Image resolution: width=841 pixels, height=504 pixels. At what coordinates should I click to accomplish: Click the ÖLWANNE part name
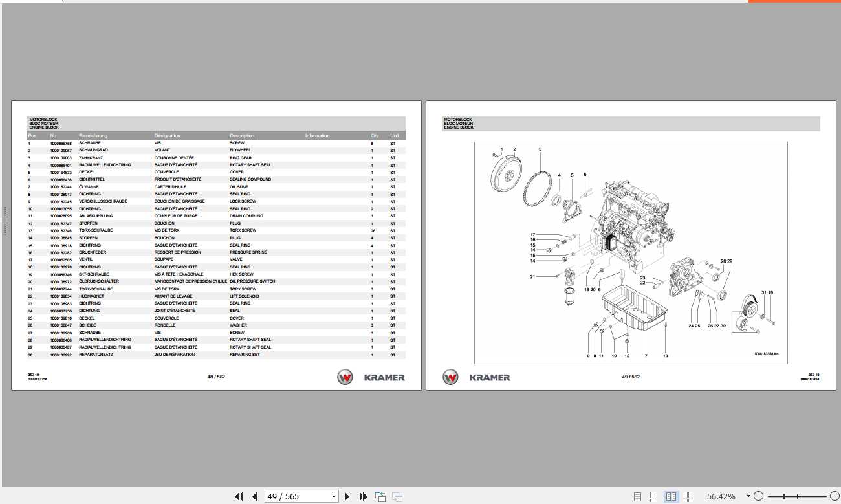(x=87, y=187)
